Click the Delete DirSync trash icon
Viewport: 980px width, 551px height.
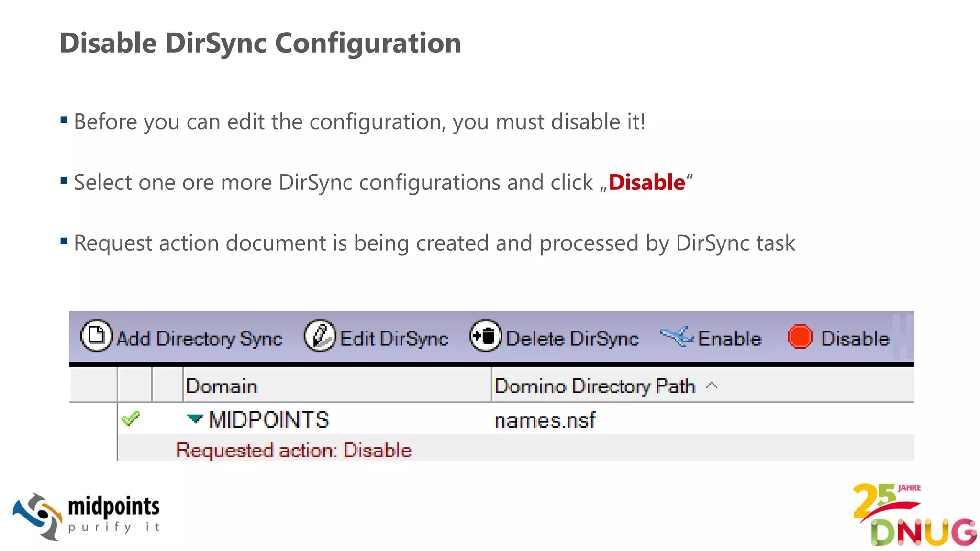point(486,336)
